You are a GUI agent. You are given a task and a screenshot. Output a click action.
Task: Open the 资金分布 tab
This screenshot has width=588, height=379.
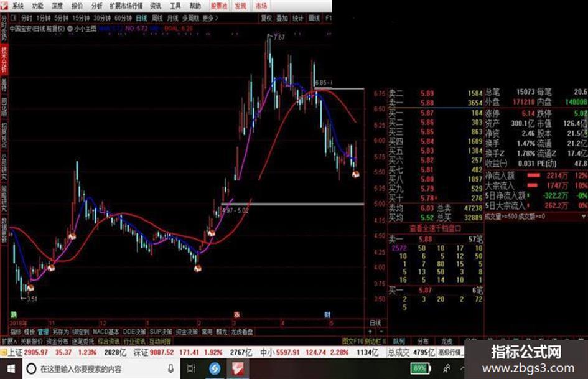[57, 341]
